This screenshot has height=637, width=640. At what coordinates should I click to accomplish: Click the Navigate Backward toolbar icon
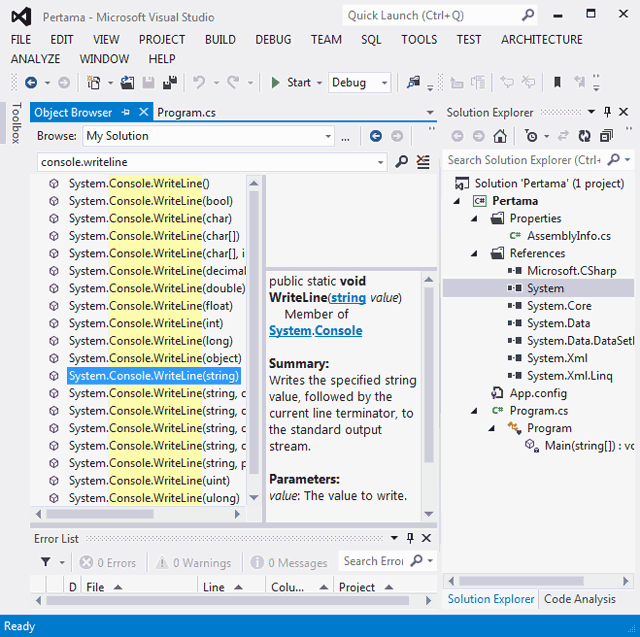click(x=31, y=83)
